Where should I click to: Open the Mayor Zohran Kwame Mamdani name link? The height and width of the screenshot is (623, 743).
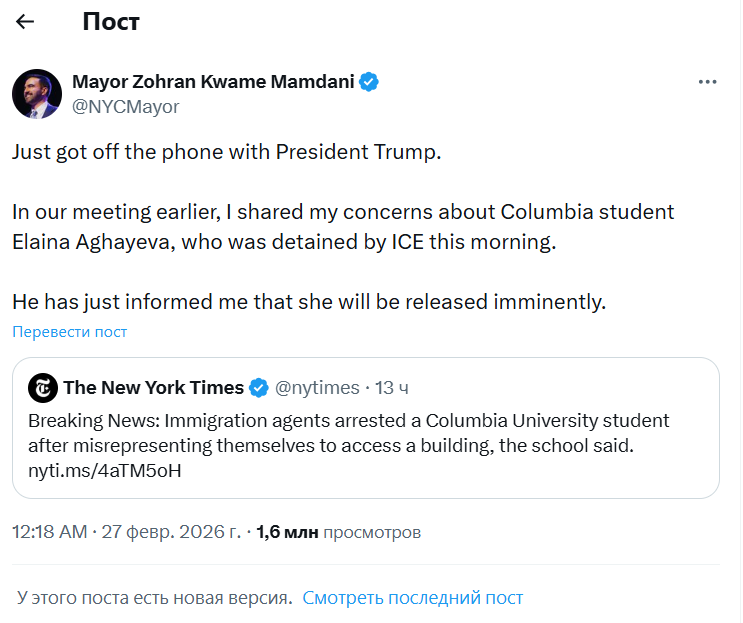click(213, 82)
